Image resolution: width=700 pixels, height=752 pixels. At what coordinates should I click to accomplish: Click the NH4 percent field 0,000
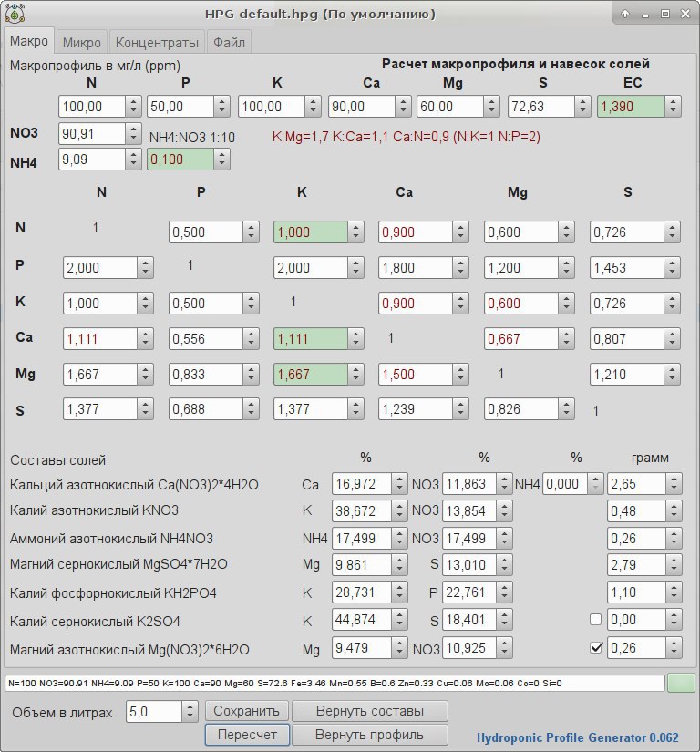point(565,483)
